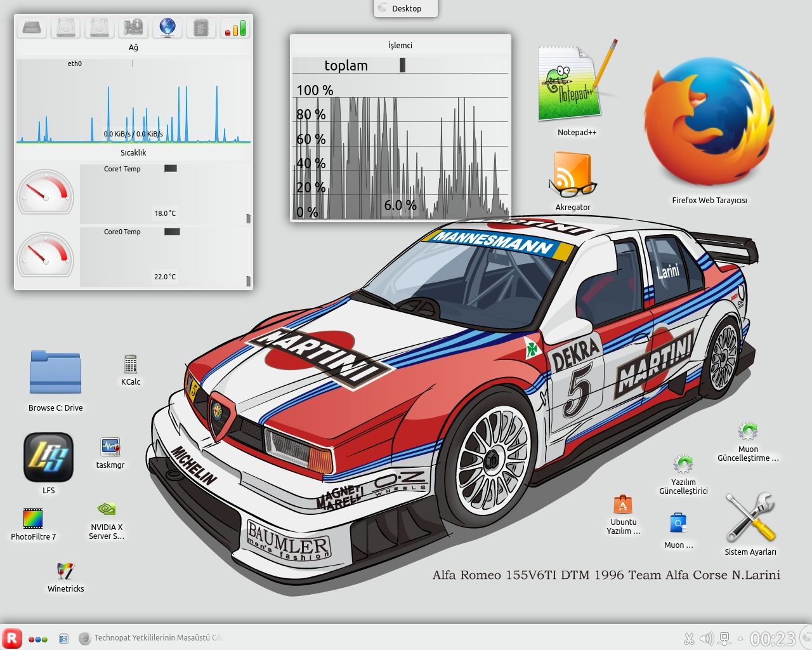Toggle the hardware info monitor icon
Viewport: 812px width, 650px height.
(133, 27)
